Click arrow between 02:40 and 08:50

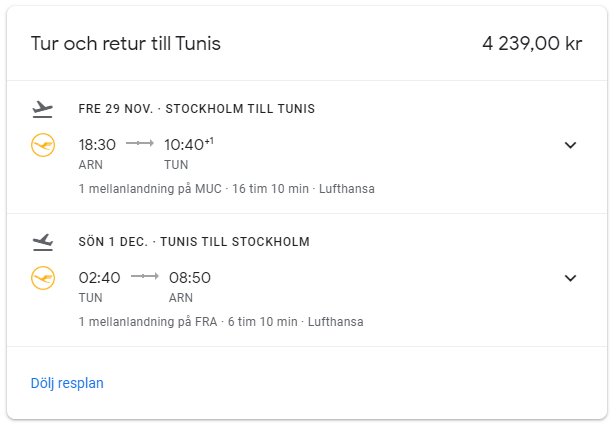click(x=145, y=277)
